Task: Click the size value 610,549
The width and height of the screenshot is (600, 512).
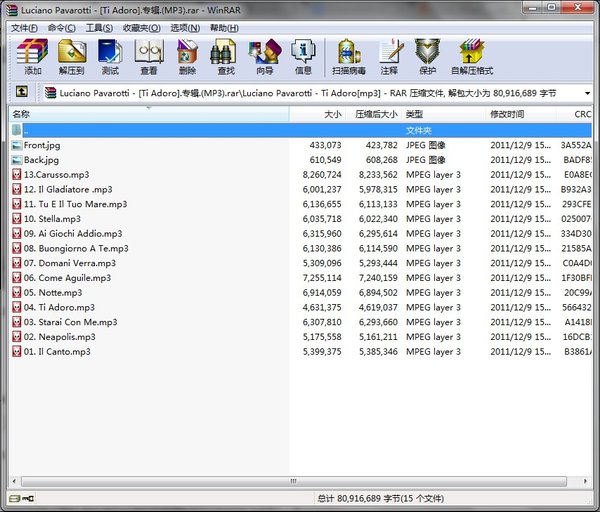Action: [x=325, y=160]
